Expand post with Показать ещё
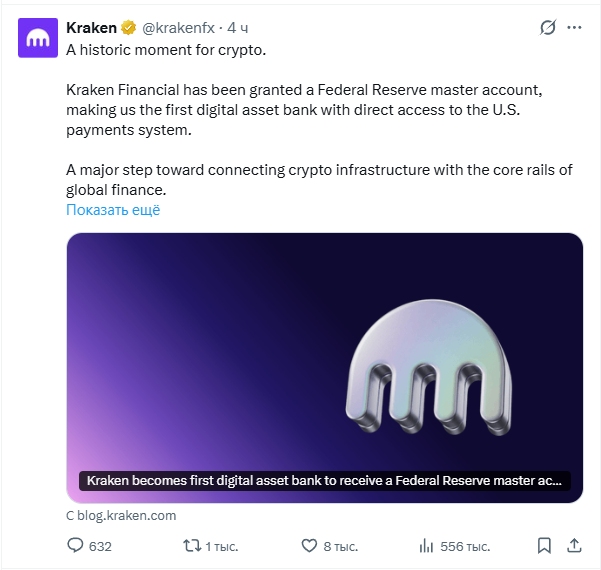Image resolution: width=601 pixels, height=570 pixels. tap(113, 210)
